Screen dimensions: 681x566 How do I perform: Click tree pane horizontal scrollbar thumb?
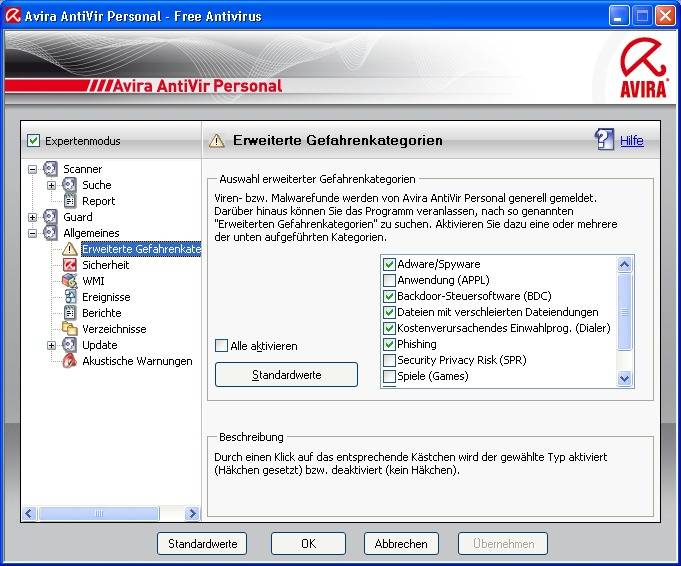(x=99, y=513)
